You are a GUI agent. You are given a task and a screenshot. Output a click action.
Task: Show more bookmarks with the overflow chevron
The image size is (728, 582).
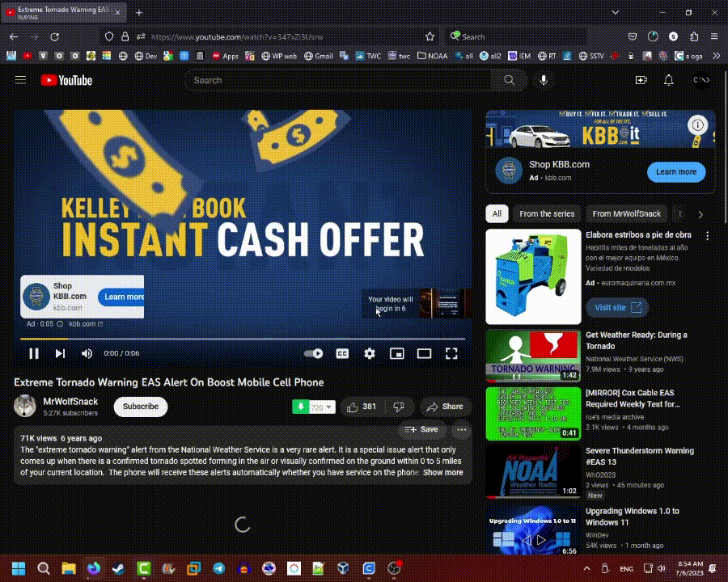point(717,56)
